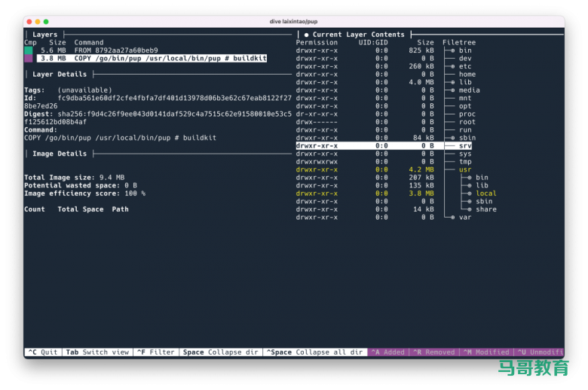The image size is (588, 390).
Task: Click the purple compare swatch for second layer
Action: pyautogui.click(x=28, y=58)
